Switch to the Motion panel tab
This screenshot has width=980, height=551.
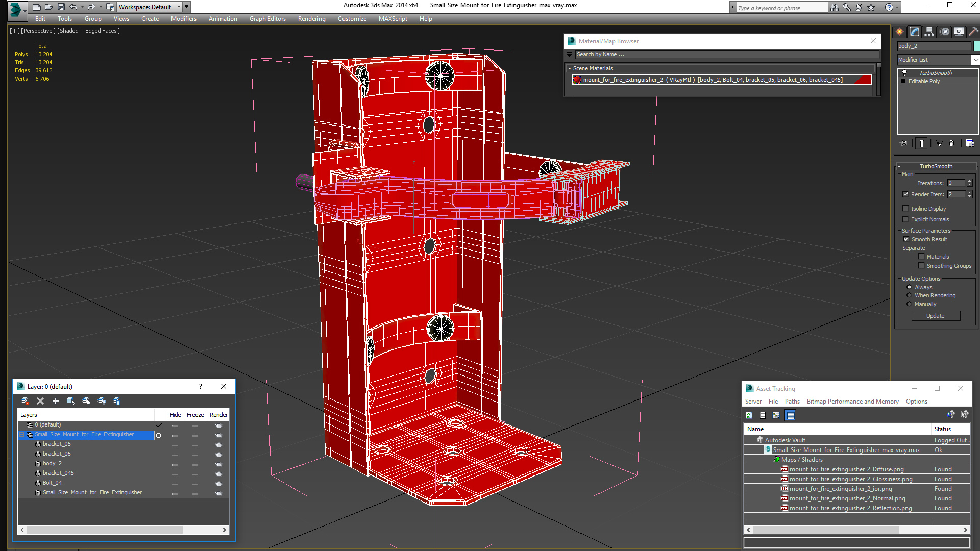[945, 32]
